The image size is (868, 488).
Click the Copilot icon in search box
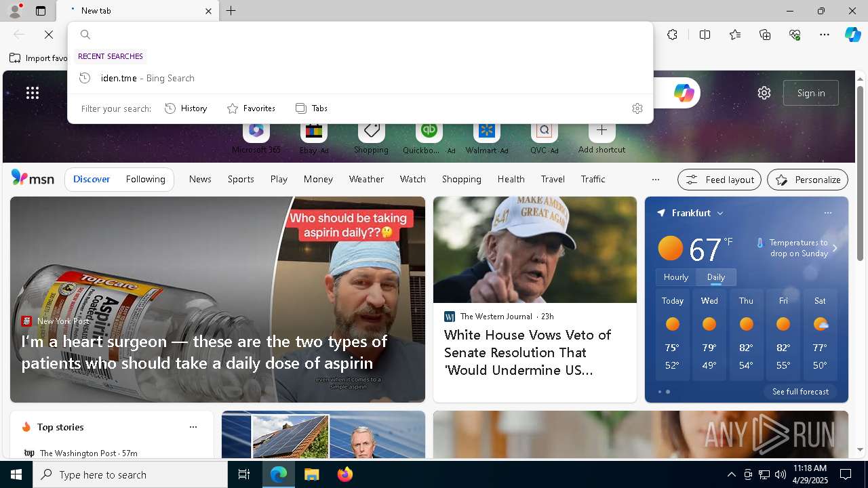(684, 93)
